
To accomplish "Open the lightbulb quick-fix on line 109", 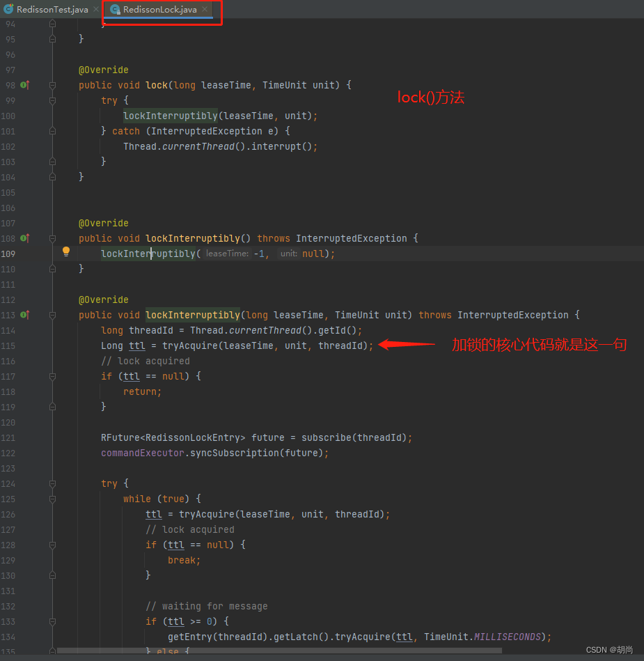I will pyautogui.click(x=66, y=251).
